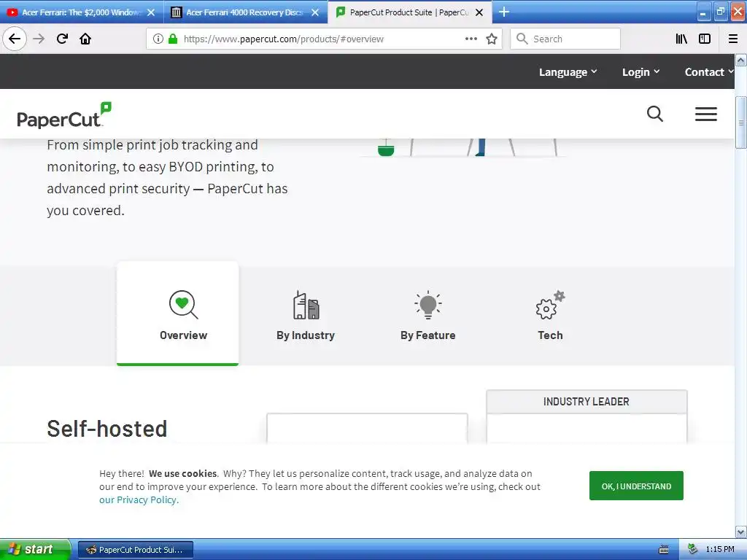The image size is (747, 560).
Task: Open the PaperCut site search magnifier
Action: click(x=655, y=114)
